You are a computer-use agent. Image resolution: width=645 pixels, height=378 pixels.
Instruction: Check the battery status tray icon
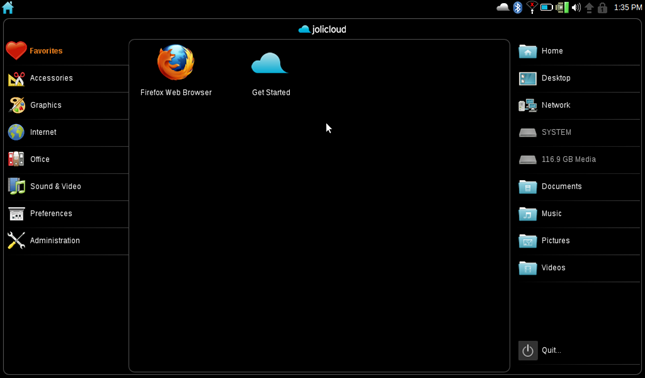[546, 7]
